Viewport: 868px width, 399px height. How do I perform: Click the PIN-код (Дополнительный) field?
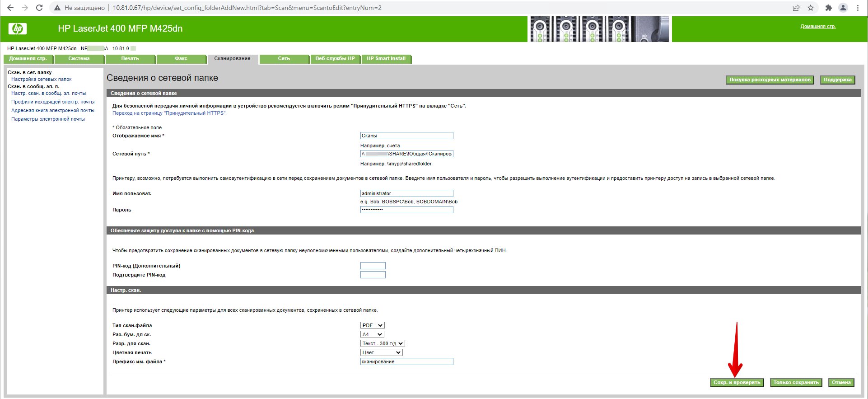[x=373, y=266]
